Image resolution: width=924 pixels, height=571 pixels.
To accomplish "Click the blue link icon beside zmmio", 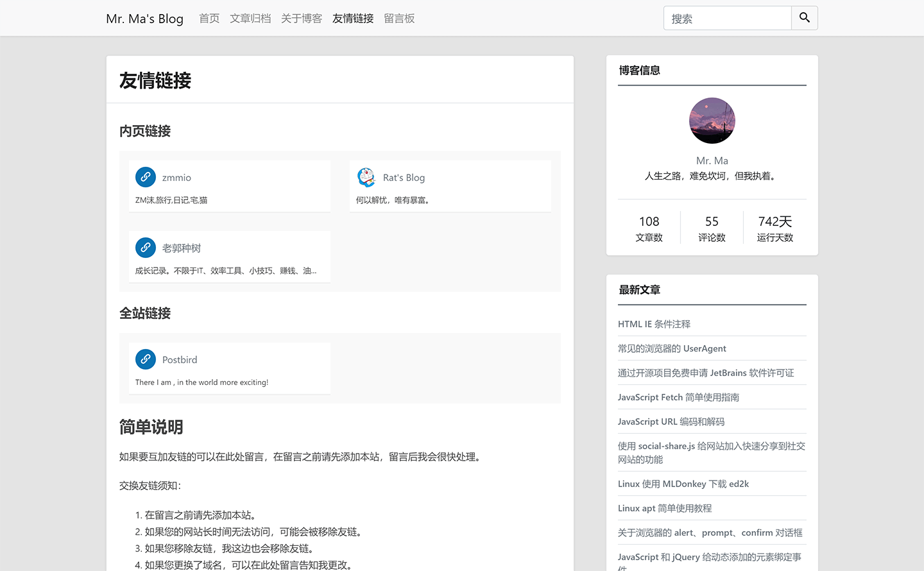I will [x=145, y=176].
